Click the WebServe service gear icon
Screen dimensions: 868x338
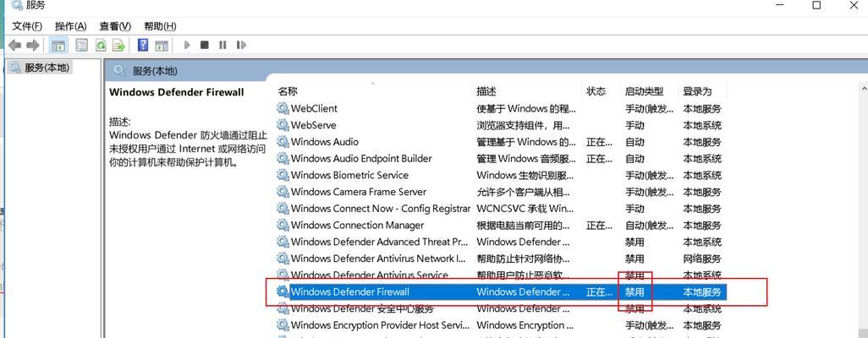(x=283, y=125)
